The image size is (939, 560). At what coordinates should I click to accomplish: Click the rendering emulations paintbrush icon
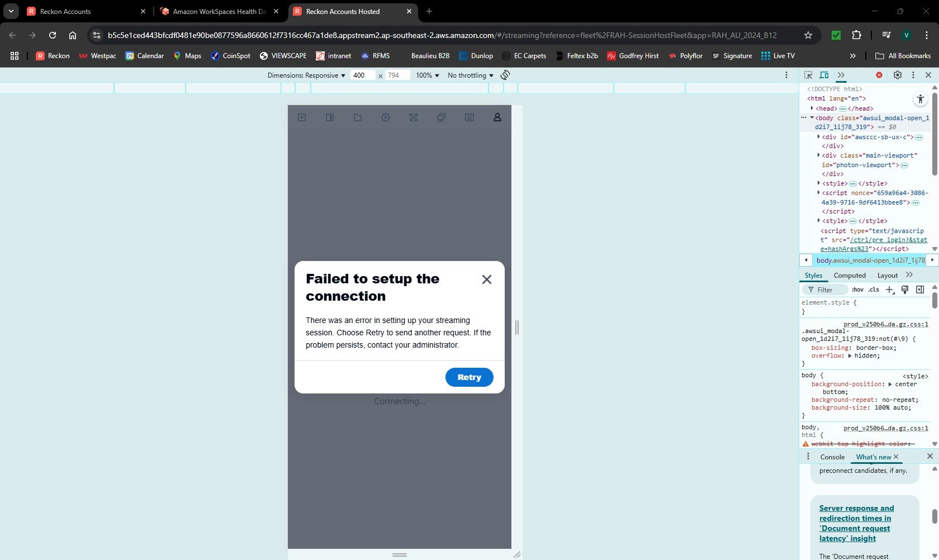point(905,290)
